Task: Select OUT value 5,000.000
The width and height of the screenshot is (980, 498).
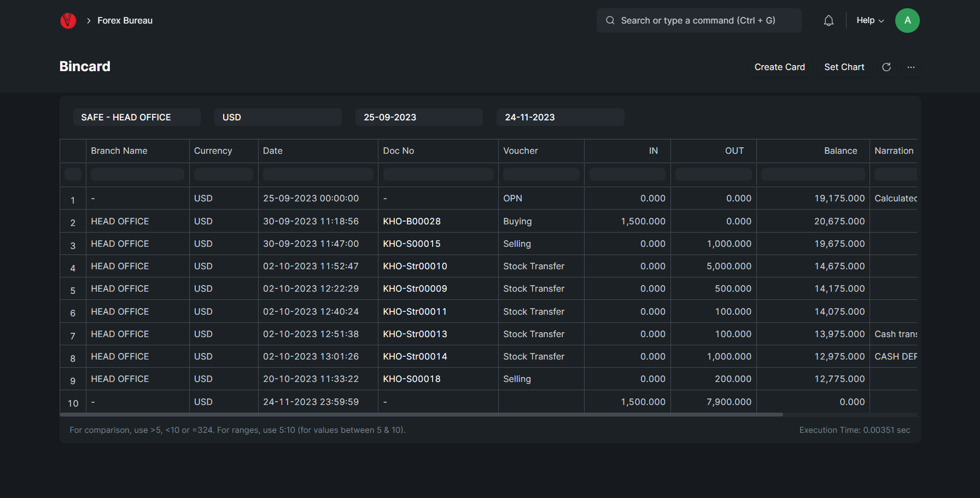Action: tap(714, 266)
